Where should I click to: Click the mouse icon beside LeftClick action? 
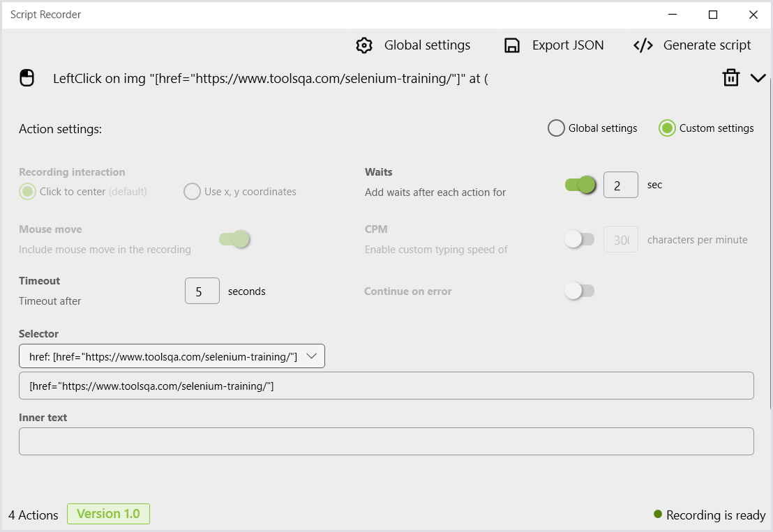(x=27, y=78)
